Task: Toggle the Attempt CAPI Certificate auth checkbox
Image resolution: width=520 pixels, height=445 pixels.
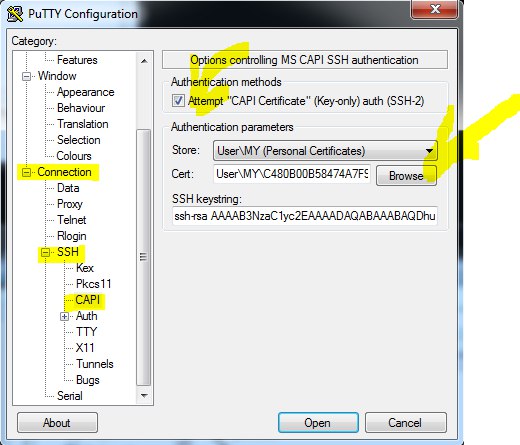Action: (178, 100)
